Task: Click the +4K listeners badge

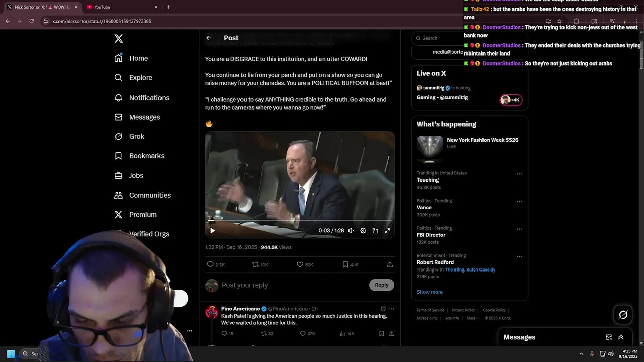Action: [x=511, y=100]
